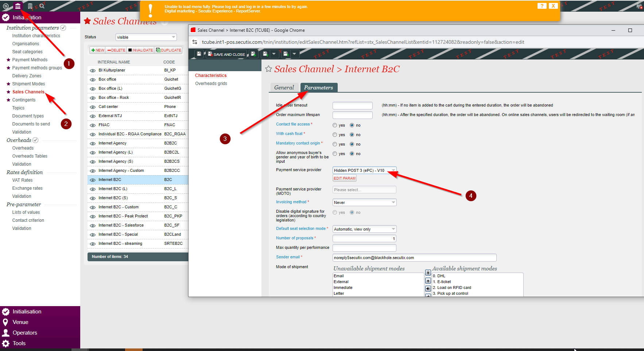Select the Venue location pin icon
This screenshot has height=351, width=644.
pos(6,322)
